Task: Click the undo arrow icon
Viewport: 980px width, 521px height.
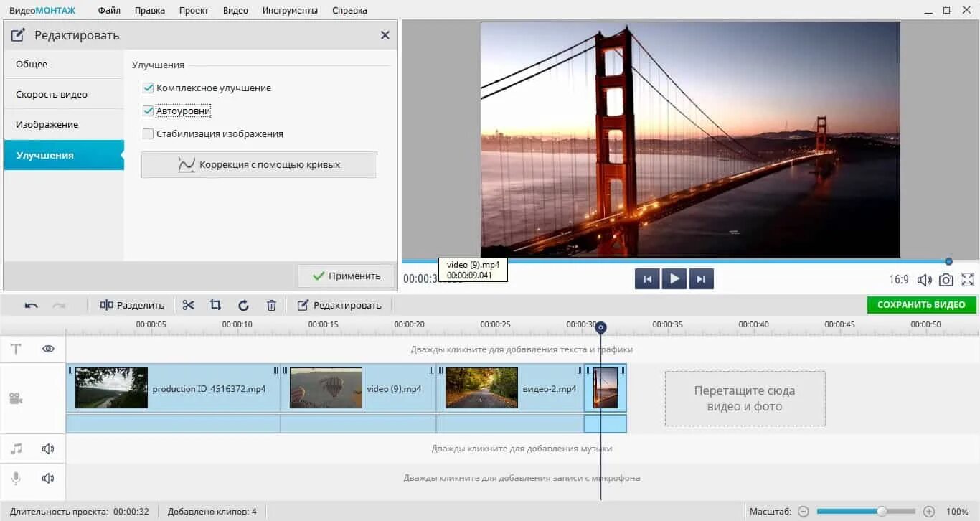Action: tap(31, 305)
